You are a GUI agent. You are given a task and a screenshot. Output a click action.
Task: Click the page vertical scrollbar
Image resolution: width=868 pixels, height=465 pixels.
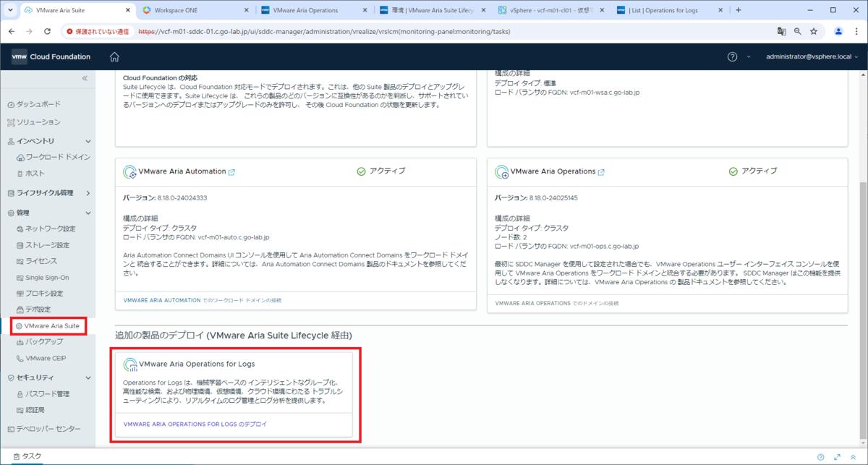tap(863, 311)
